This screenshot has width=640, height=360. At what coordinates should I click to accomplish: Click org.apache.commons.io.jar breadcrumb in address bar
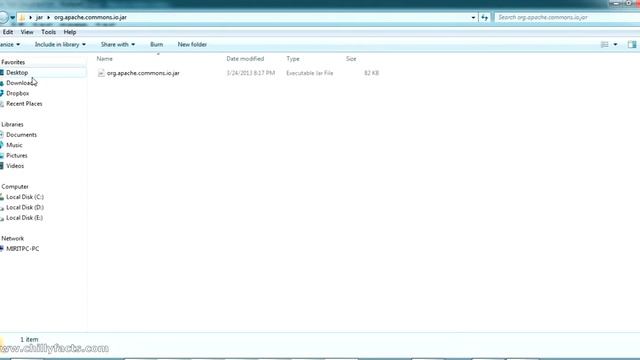(90, 18)
